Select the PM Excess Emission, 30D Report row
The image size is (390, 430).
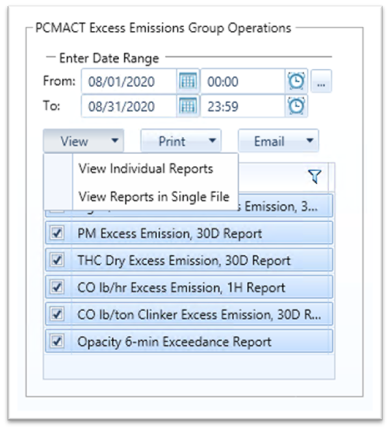tap(189, 233)
